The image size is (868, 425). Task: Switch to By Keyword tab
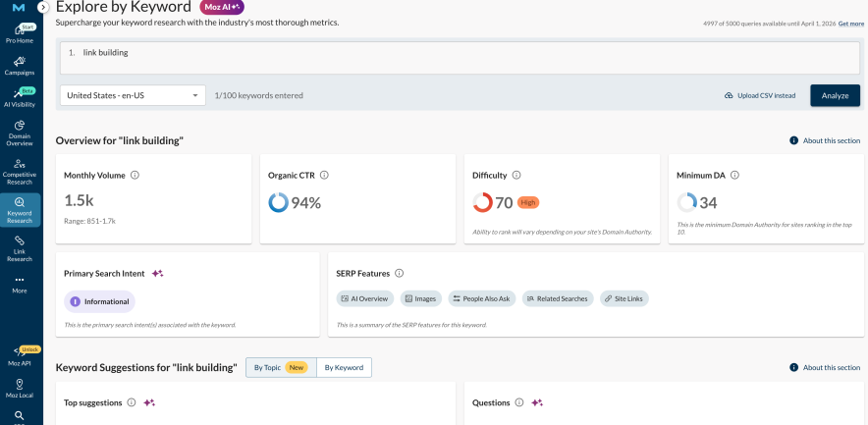(344, 367)
